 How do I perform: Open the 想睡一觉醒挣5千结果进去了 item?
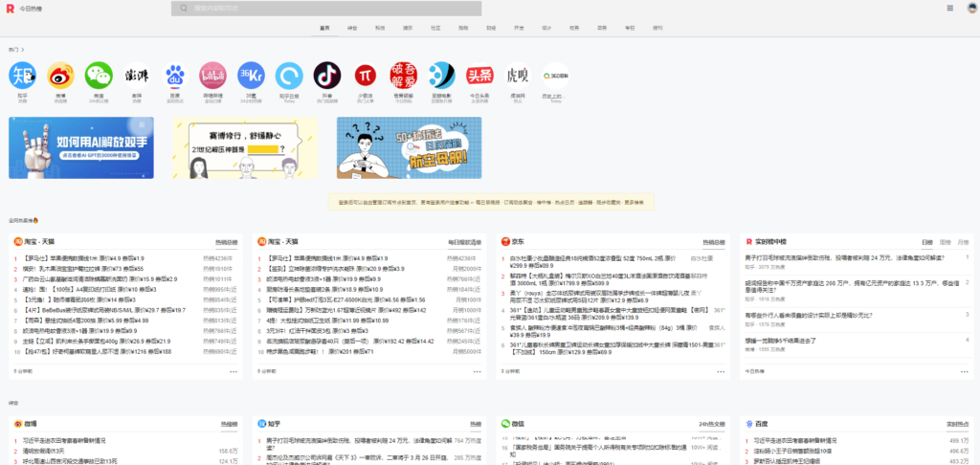[781, 341]
